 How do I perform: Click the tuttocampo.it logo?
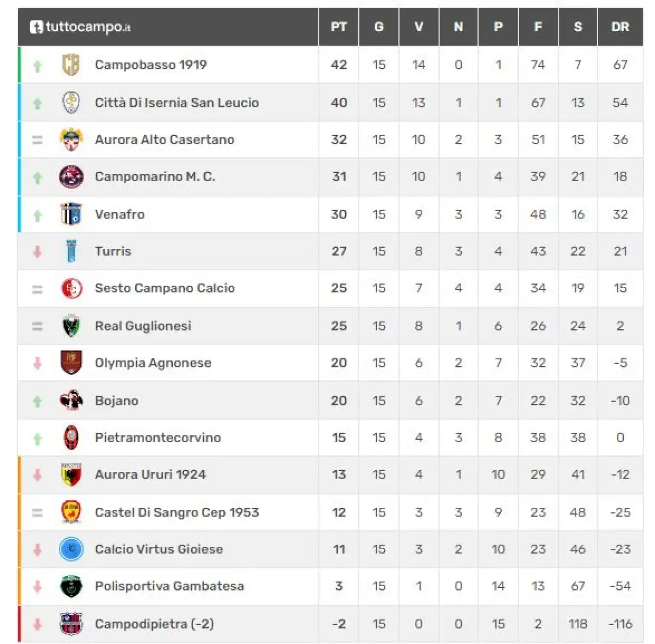[x=80, y=27]
